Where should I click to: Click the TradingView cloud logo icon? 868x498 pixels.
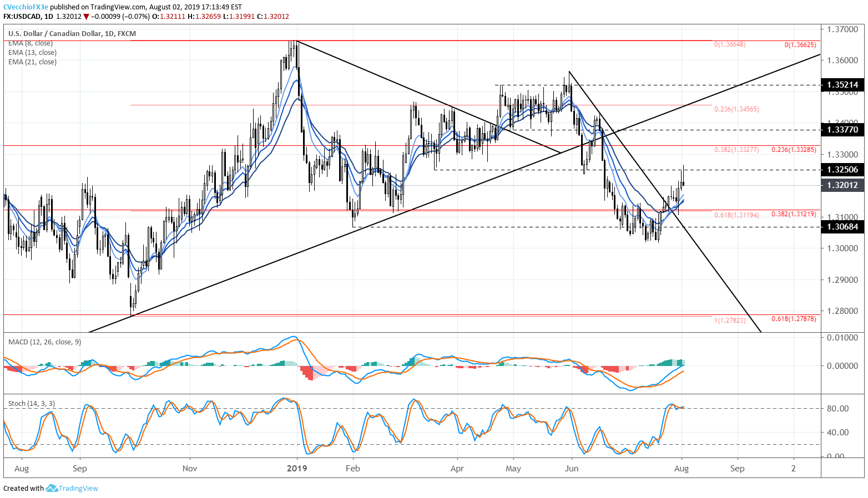[52, 488]
